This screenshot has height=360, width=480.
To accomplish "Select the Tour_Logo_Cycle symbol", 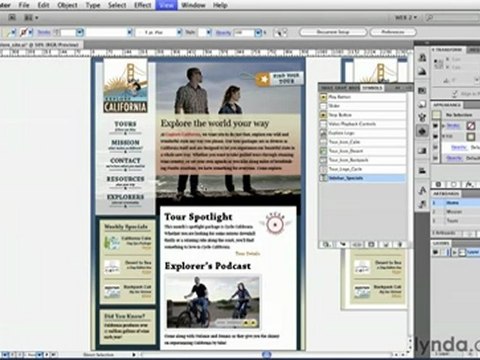I will pos(363,169).
